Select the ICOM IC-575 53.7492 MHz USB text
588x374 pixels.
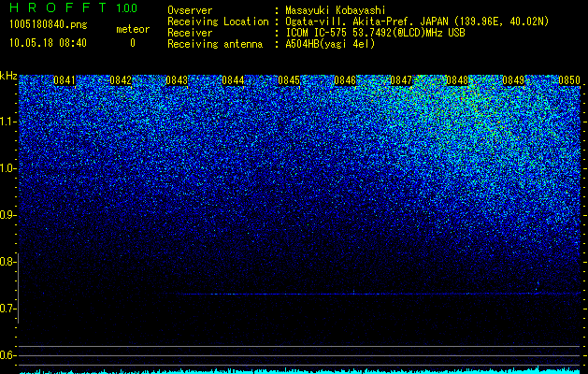coord(375,33)
